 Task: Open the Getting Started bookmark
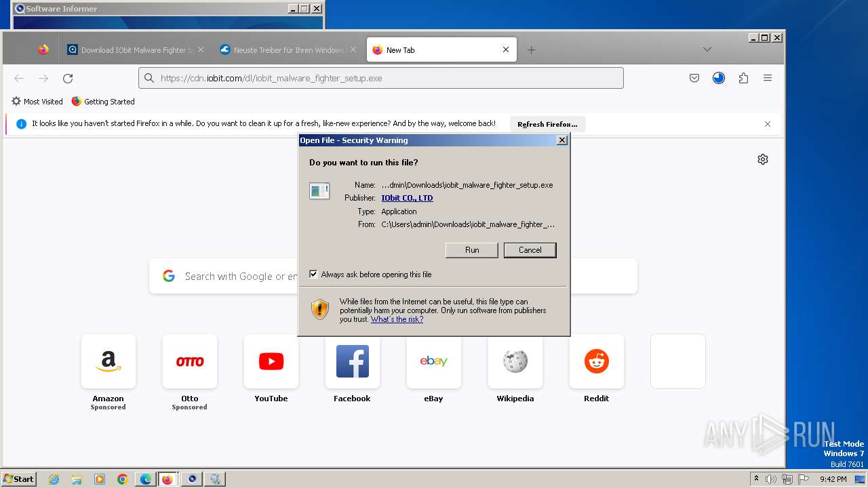[x=103, y=102]
